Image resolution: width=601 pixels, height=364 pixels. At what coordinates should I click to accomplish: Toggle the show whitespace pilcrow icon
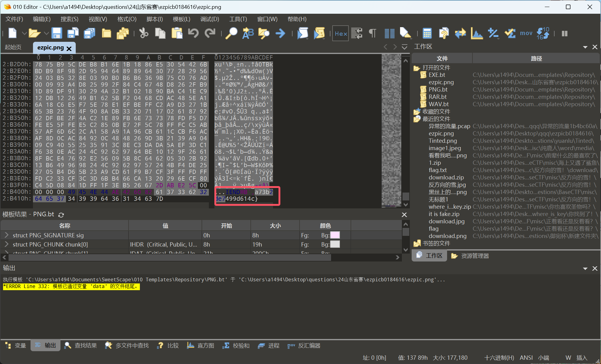(373, 33)
